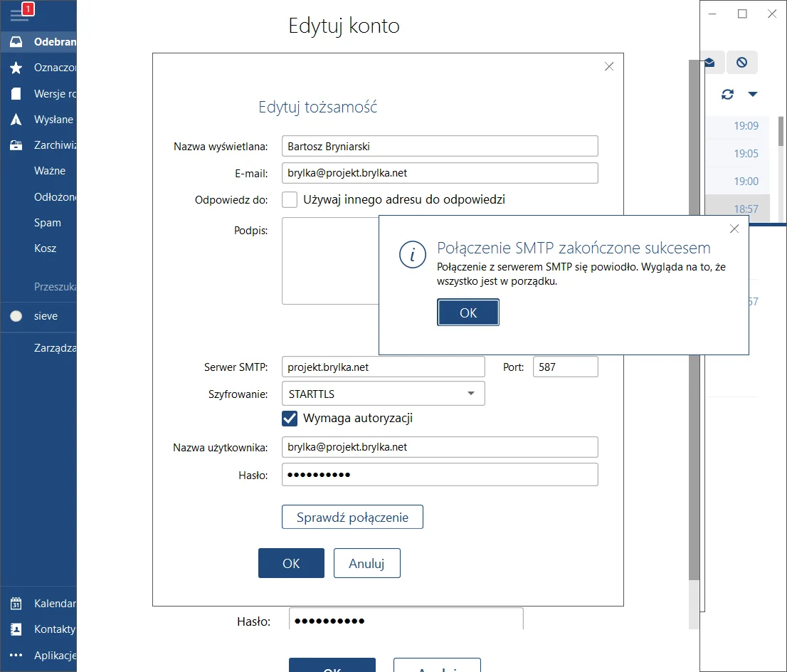Open the Odłożone folder

click(55, 197)
